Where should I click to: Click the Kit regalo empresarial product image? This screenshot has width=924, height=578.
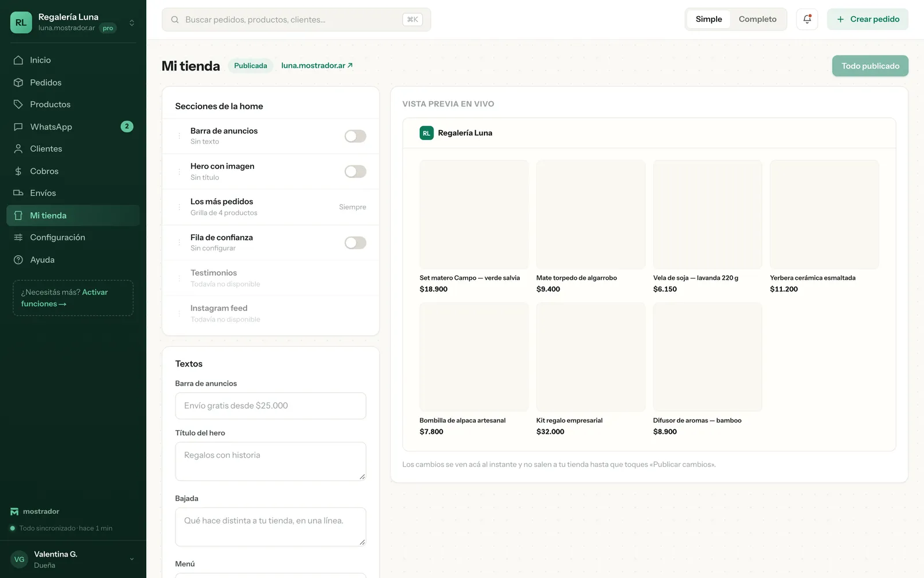(x=591, y=357)
